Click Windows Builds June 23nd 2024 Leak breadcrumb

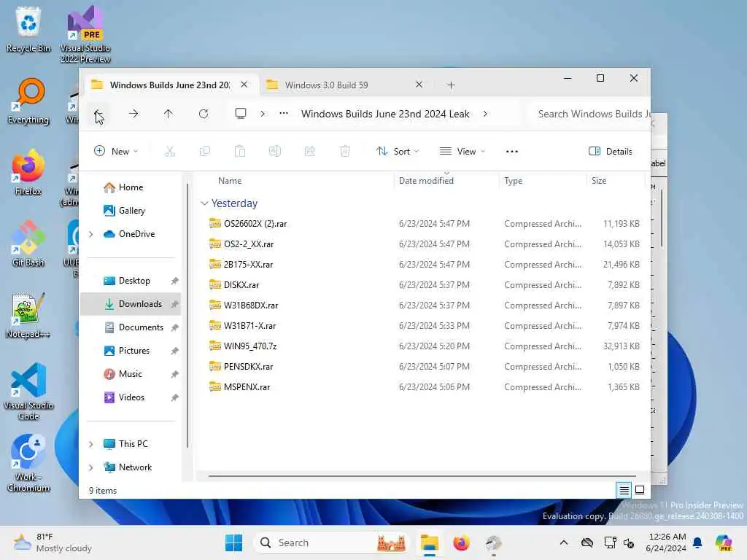[x=385, y=114]
